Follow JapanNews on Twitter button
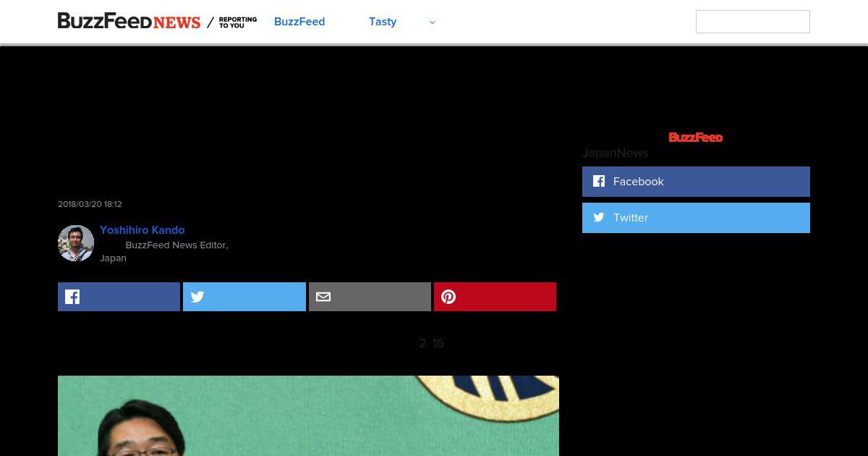This screenshot has width=868, height=456. (x=696, y=218)
